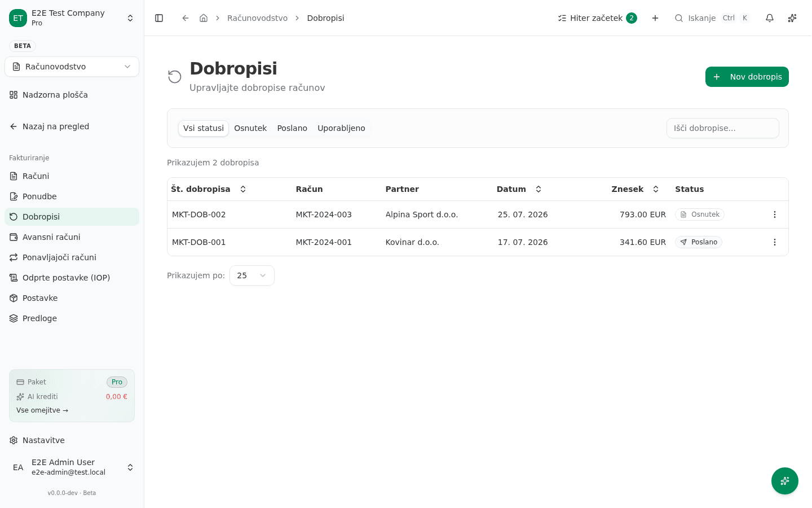
Task: Select the Vsi statusi filter tab
Action: coord(204,128)
